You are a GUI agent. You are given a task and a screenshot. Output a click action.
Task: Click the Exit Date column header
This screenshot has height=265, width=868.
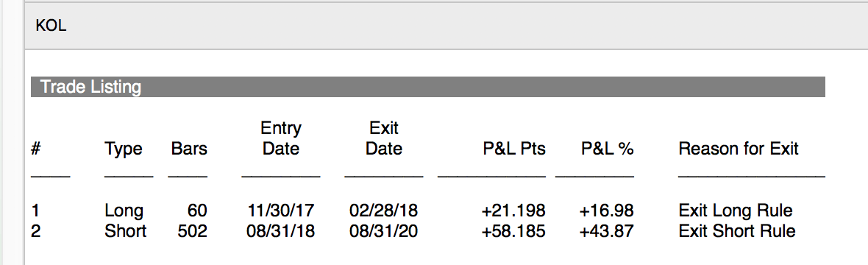tap(384, 138)
